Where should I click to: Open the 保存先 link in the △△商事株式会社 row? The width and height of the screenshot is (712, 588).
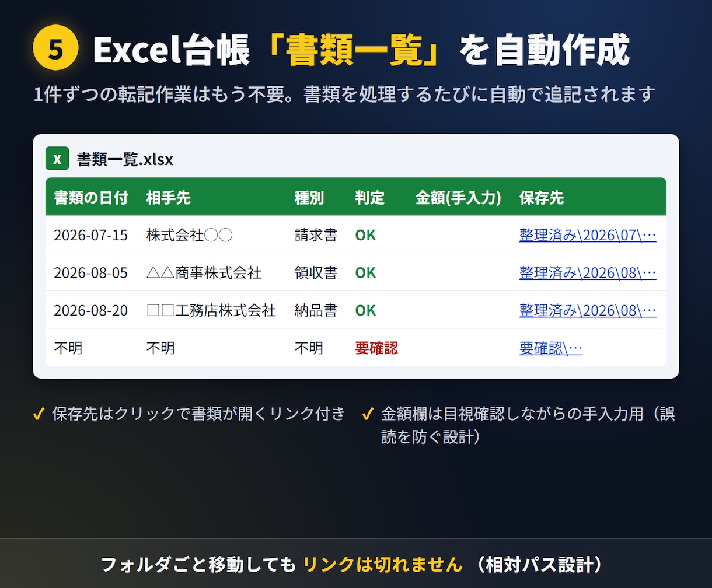click(588, 272)
